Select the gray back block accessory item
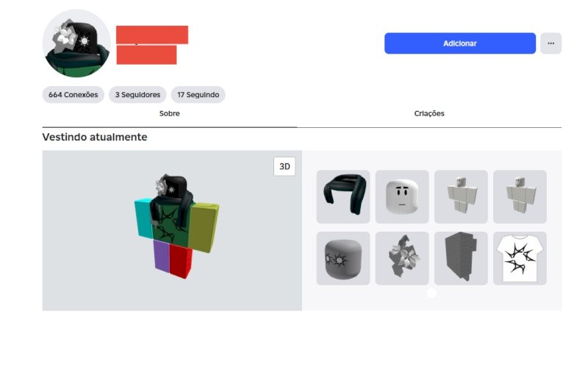The width and height of the screenshot is (588, 367). pyautogui.click(x=461, y=258)
